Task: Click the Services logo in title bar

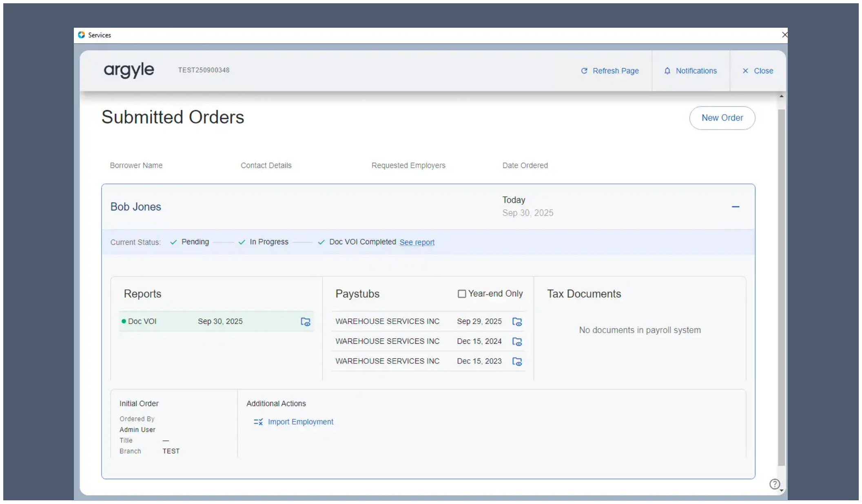Action: pyautogui.click(x=82, y=35)
